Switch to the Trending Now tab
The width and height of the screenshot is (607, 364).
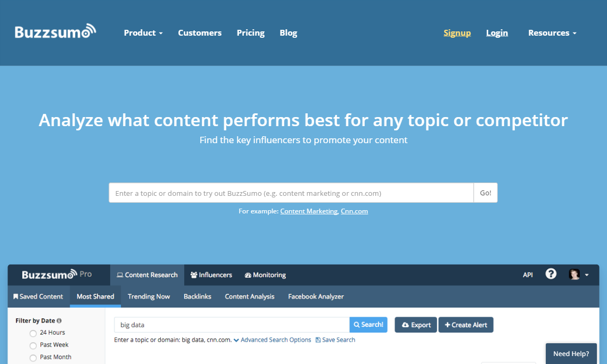click(x=149, y=296)
